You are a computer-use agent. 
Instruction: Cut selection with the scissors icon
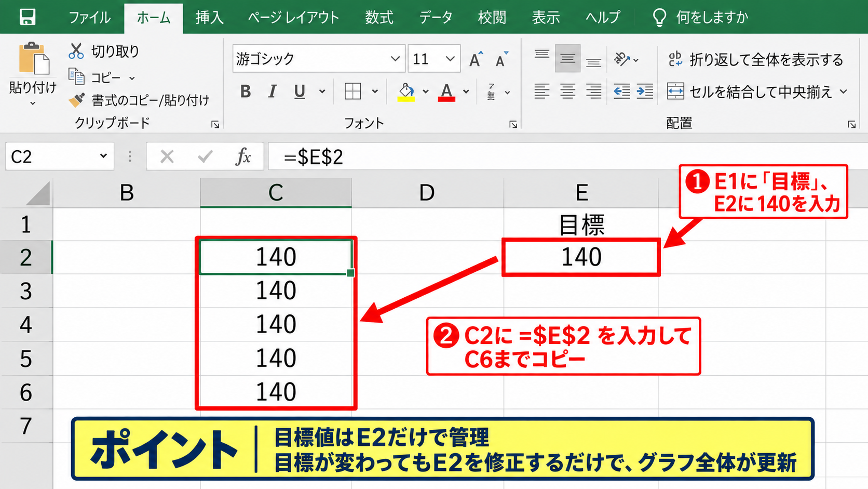[x=76, y=51]
